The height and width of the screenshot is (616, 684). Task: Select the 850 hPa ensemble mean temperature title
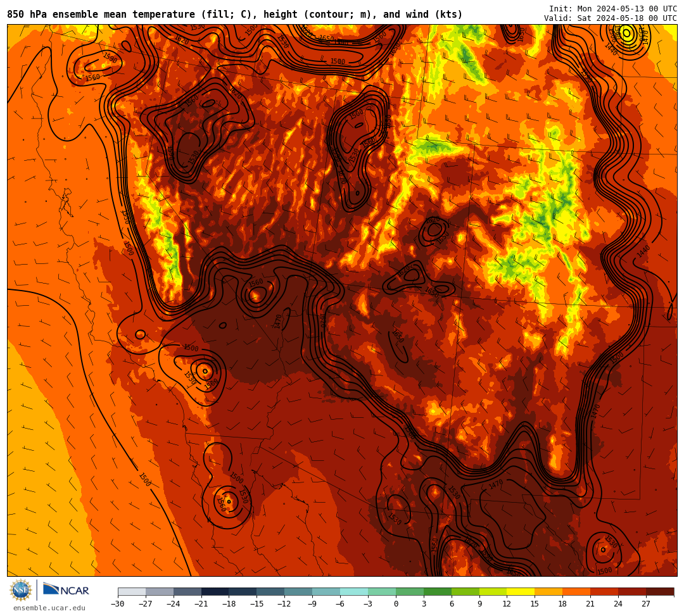(x=235, y=15)
